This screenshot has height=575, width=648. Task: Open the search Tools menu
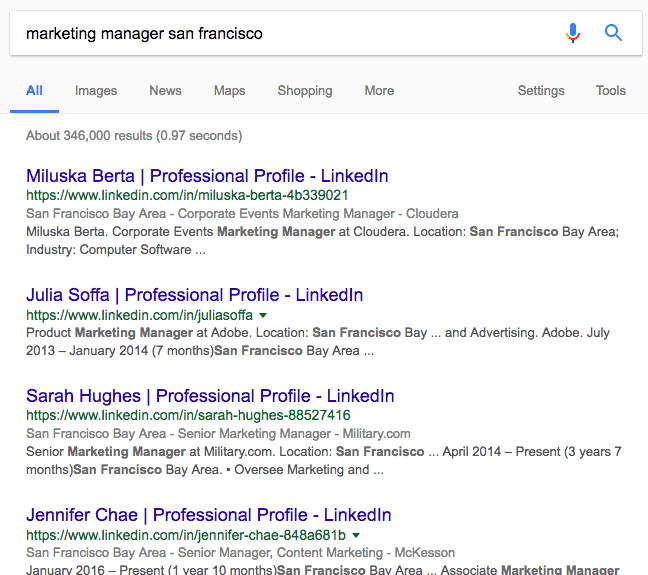(610, 91)
